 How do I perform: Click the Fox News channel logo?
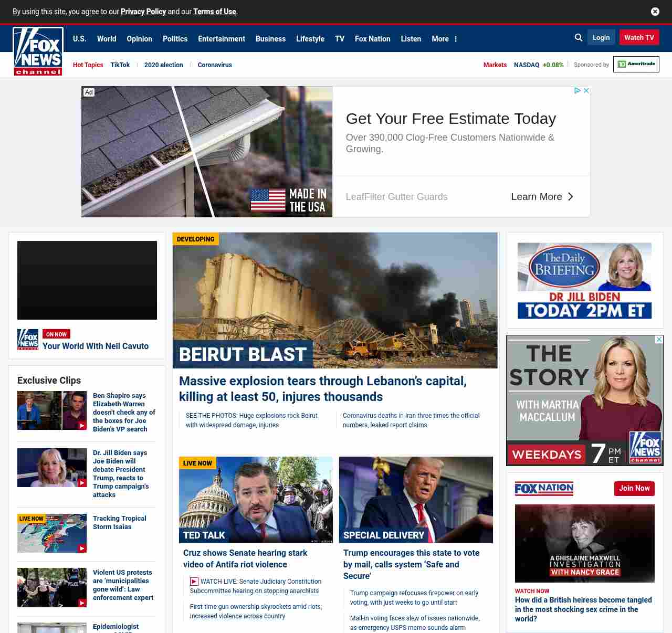pos(38,51)
